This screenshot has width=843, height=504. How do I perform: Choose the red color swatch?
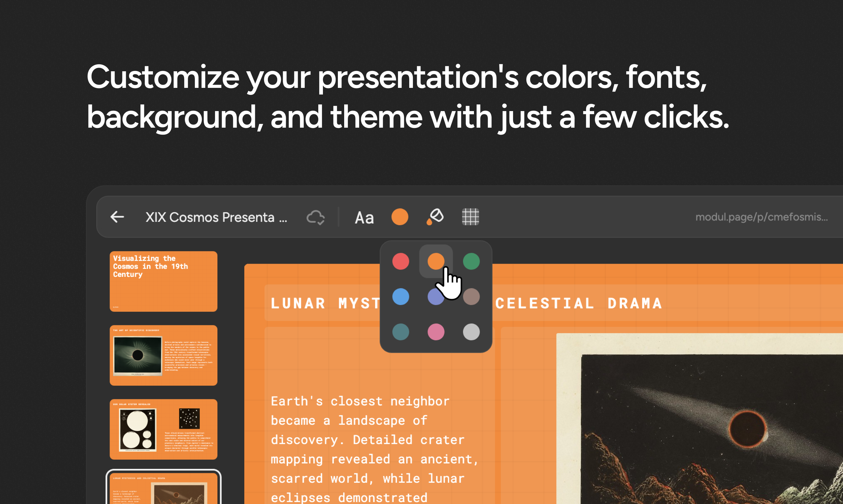pos(400,262)
